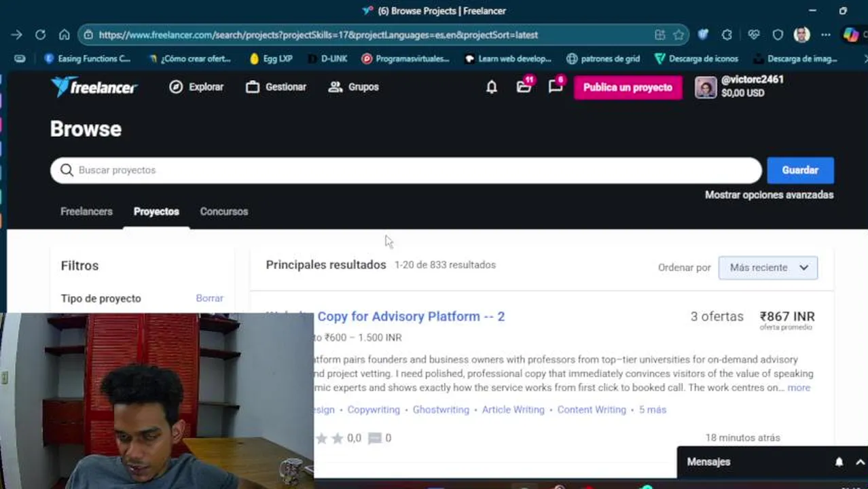Viewport: 868px width, 489px height.
Task: Open the notifications bell icon
Action: pyautogui.click(x=491, y=87)
